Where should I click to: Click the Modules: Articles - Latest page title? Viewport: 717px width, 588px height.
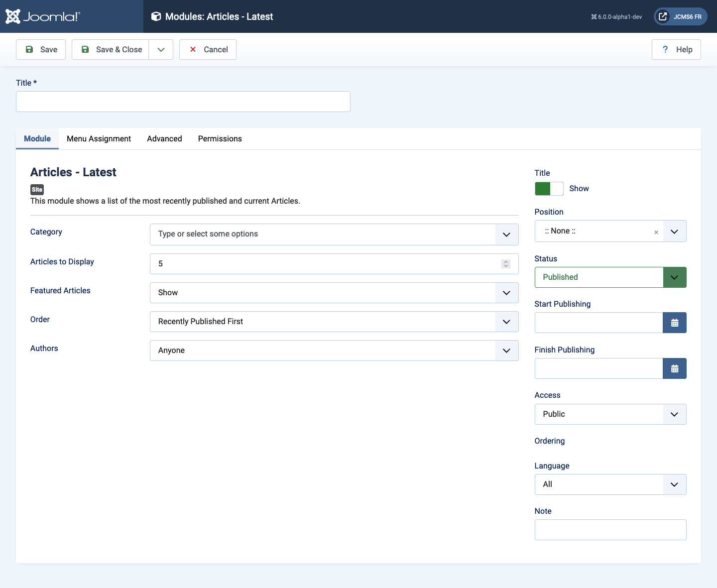click(x=219, y=16)
